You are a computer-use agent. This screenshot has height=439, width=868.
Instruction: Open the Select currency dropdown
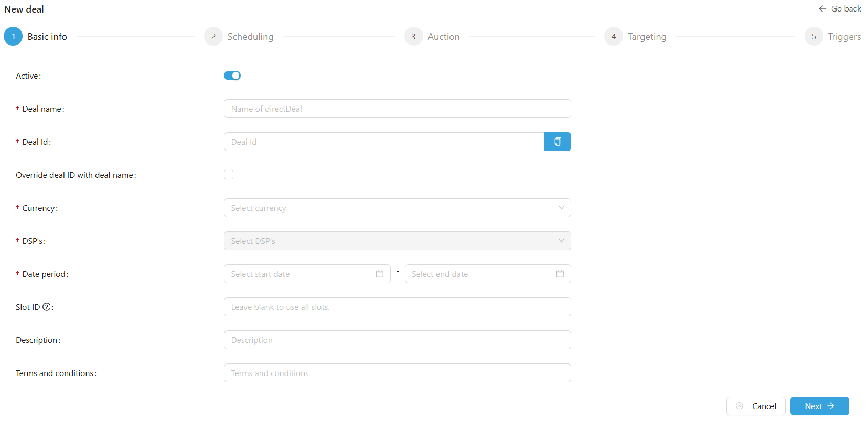coord(397,208)
